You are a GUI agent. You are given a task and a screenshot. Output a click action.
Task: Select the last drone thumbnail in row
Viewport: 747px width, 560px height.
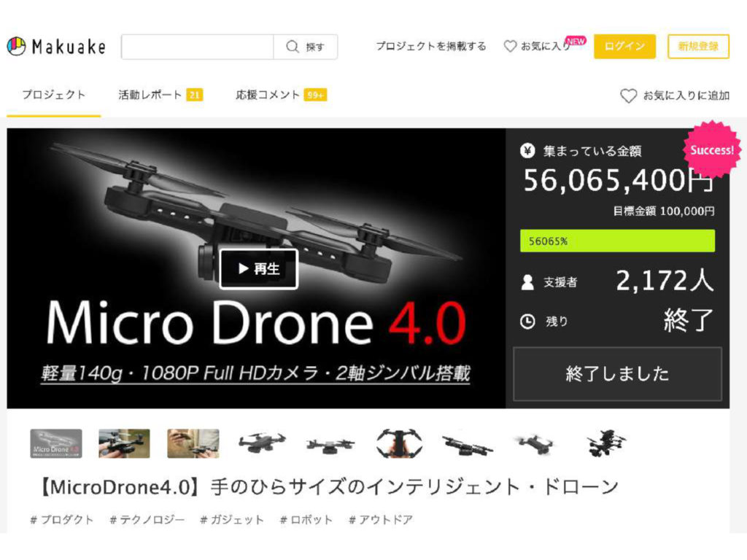tap(605, 443)
